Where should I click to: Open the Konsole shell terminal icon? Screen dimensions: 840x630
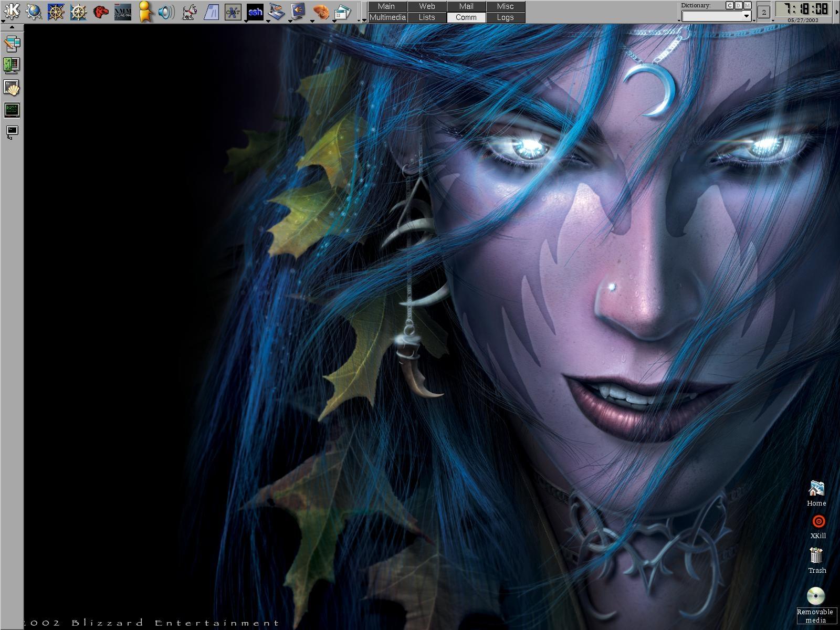[x=12, y=88]
